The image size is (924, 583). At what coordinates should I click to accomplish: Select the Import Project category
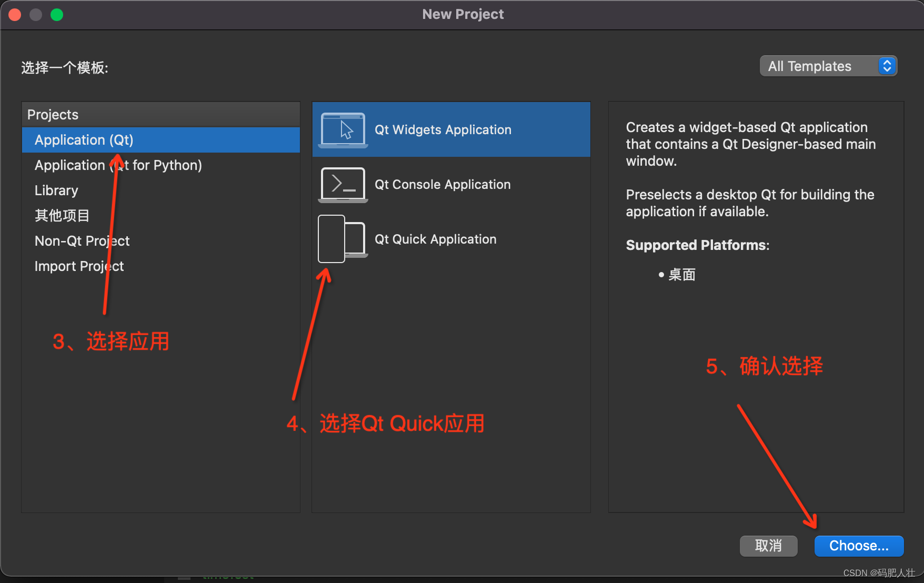(161, 266)
